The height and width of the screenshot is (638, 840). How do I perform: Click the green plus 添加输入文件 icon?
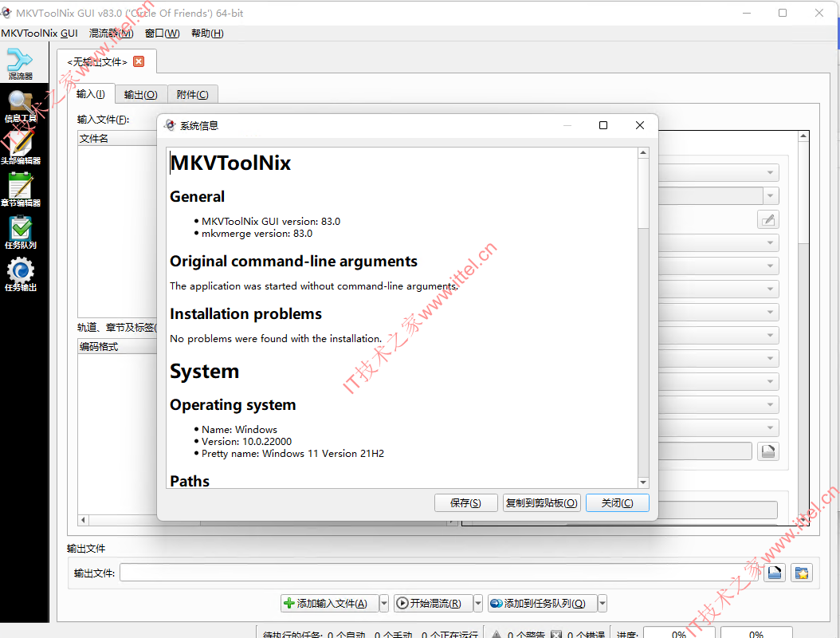click(x=289, y=603)
